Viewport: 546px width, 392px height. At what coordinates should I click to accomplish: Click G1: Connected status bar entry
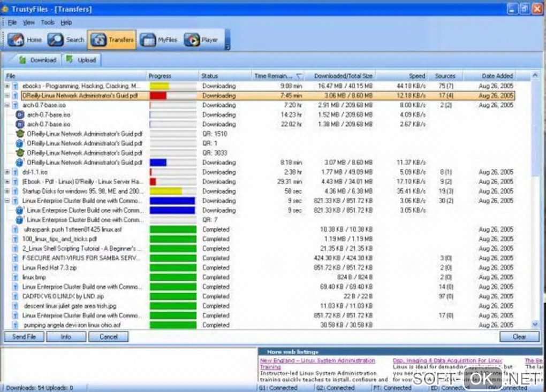tap(278, 388)
